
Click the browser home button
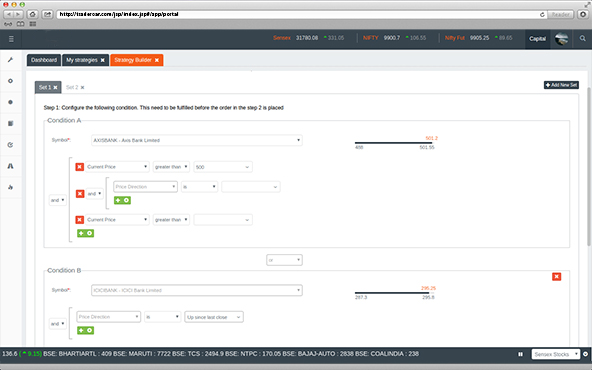tap(32, 14)
